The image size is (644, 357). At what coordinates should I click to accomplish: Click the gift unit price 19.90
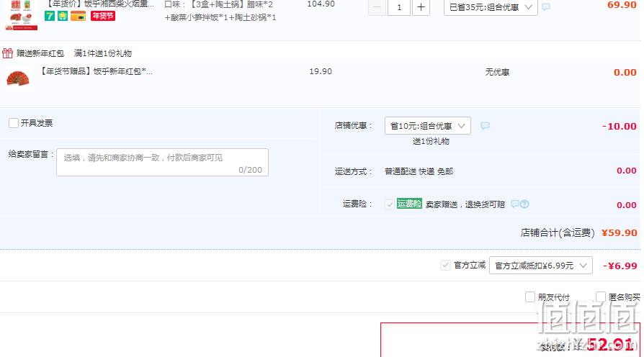[x=321, y=71]
